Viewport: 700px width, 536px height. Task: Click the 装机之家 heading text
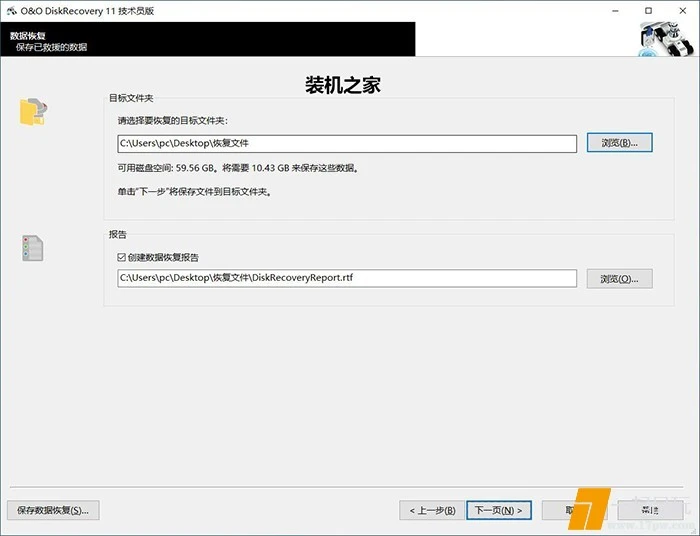[x=343, y=84]
